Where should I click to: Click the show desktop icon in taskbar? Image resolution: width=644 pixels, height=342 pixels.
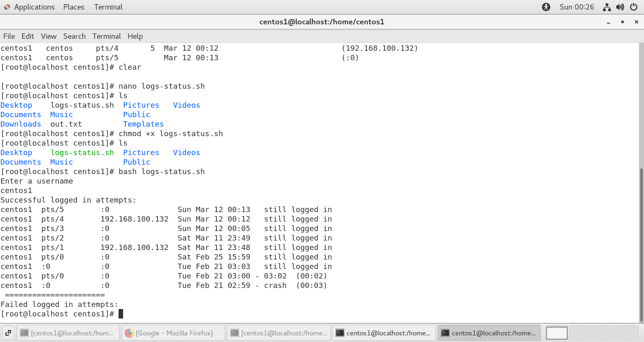(x=8, y=333)
